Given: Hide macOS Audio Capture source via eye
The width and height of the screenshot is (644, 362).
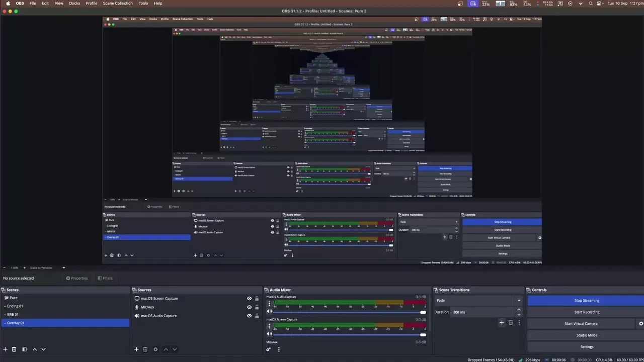Looking at the screenshot, I should (249, 316).
